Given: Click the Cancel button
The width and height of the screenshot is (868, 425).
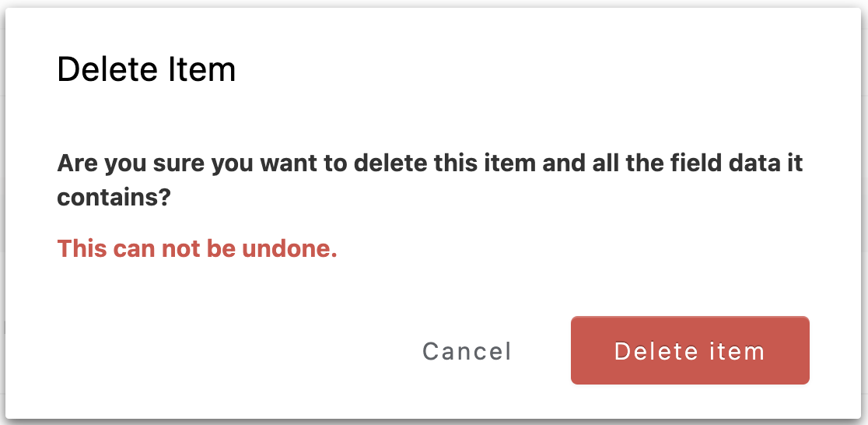Looking at the screenshot, I should coord(467,351).
